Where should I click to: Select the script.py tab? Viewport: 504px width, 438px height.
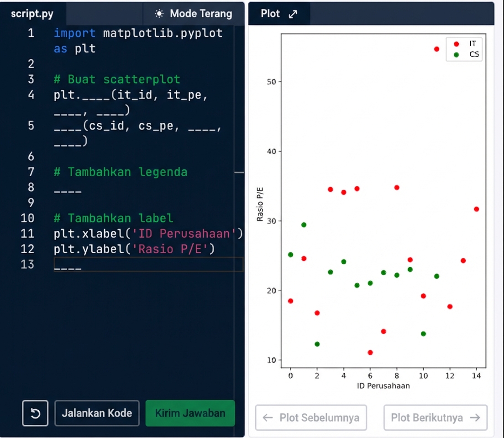click(x=32, y=14)
